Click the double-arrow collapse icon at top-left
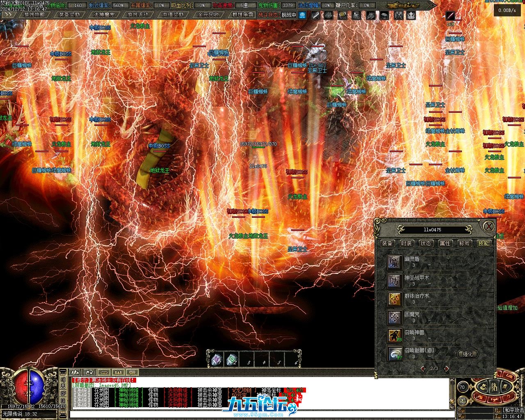The image size is (525, 420). point(9,15)
